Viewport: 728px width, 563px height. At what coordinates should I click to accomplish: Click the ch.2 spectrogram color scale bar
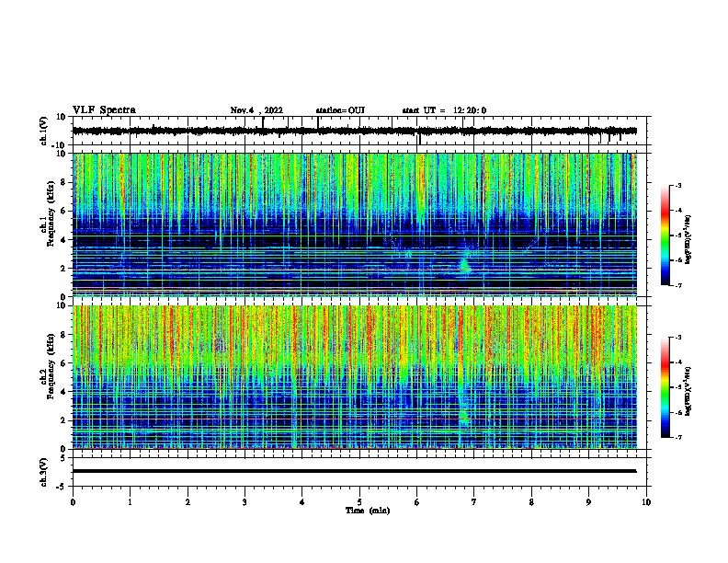pyautogui.click(x=665, y=387)
